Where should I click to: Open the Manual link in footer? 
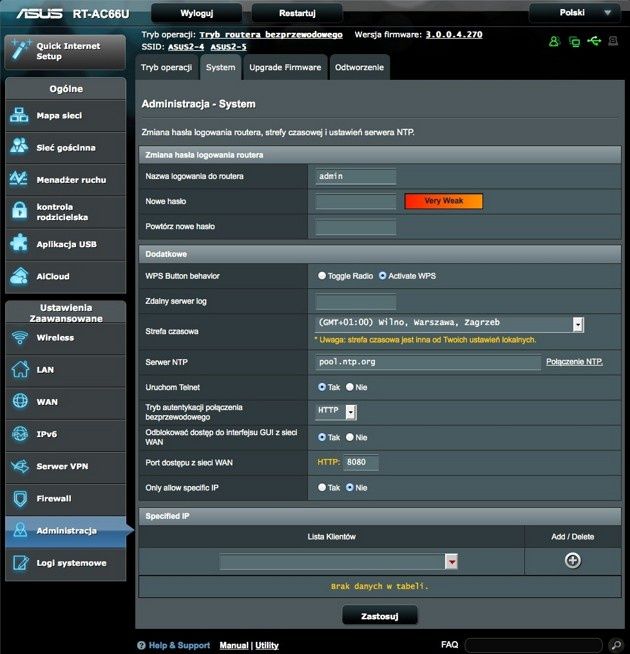pos(234,645)
